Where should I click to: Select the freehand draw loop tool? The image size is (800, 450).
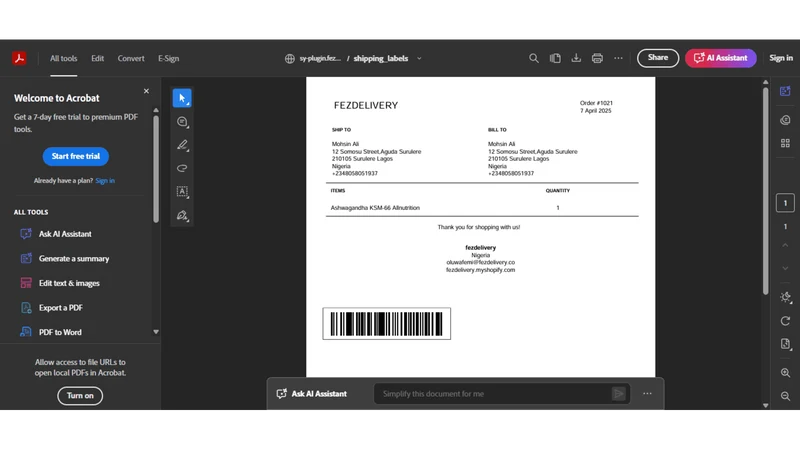tap(182, 168)
